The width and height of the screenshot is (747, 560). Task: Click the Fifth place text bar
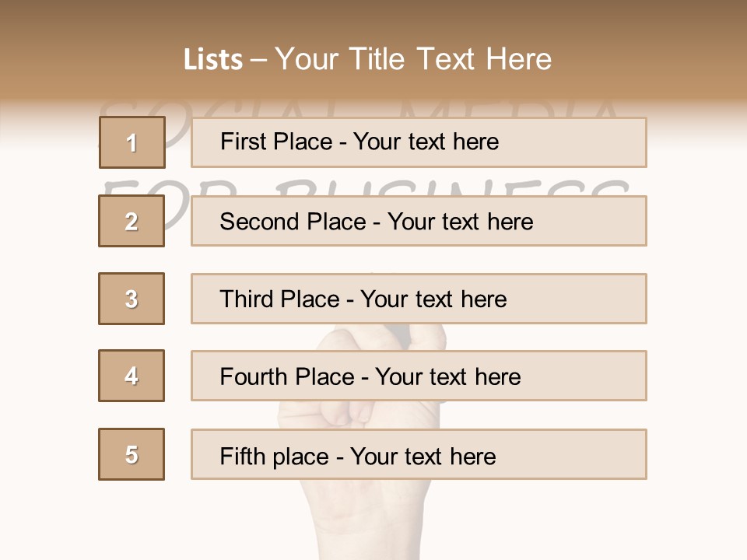click(419, 455)
